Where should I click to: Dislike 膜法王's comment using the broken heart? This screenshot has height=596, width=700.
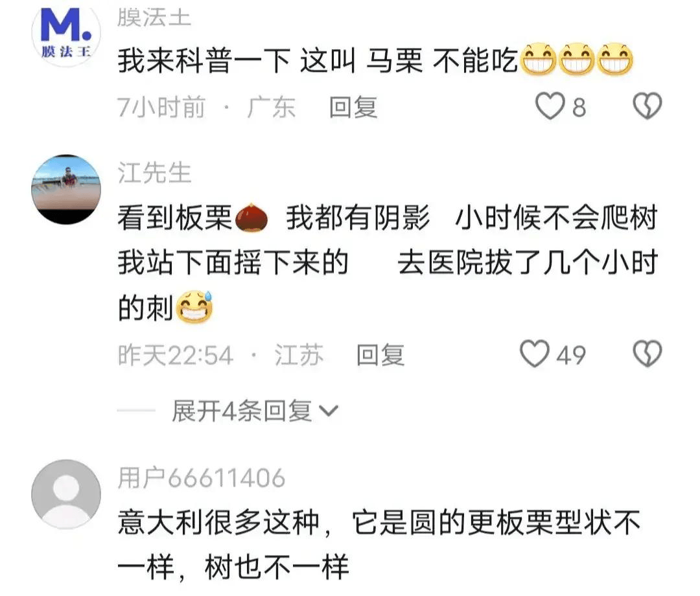point(647,106)
